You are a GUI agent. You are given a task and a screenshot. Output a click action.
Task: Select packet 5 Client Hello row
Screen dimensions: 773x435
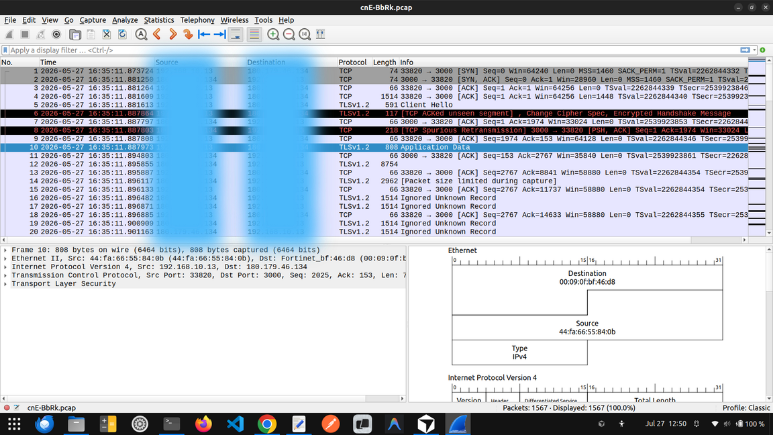[x=374, y=105]
